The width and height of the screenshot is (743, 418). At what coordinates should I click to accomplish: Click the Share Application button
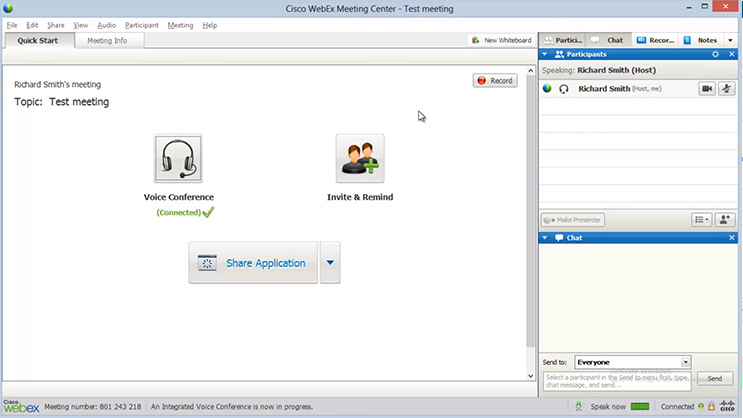click(x=253, y=263)
